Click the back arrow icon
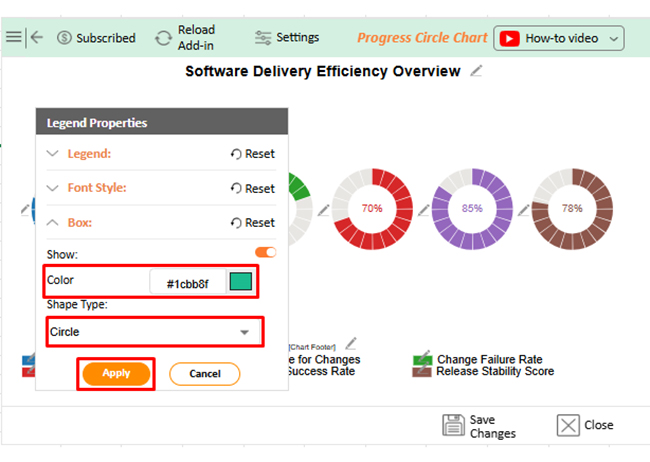This screenshot has height=462, width=650. point(37,37)
